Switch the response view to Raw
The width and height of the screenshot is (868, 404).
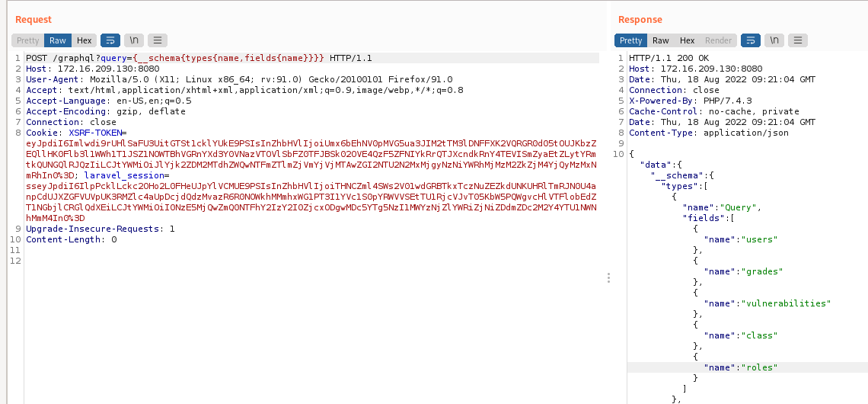coord(661,40)
